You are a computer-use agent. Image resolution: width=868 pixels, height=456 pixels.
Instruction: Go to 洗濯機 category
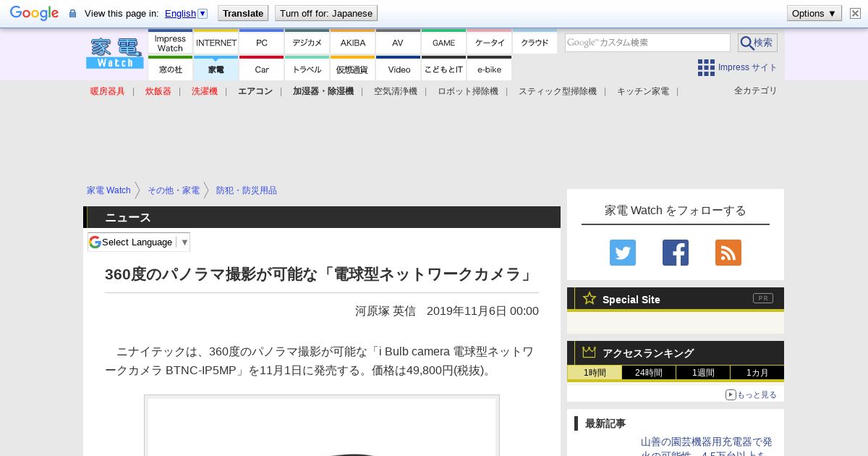[205, 91]
